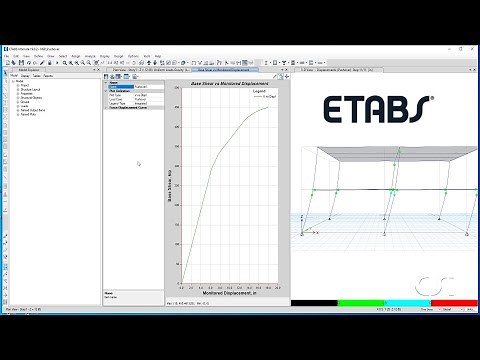Viewport: 480px width, 360px height.
Task: Click the green color legend swatch
Action: click(x=361, y=303)
